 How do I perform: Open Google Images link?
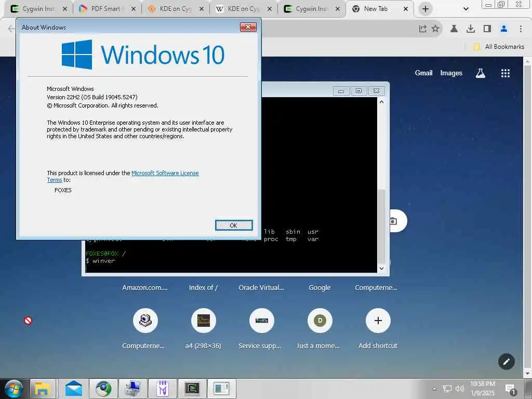pyautogui.click(x=451, y=73)
